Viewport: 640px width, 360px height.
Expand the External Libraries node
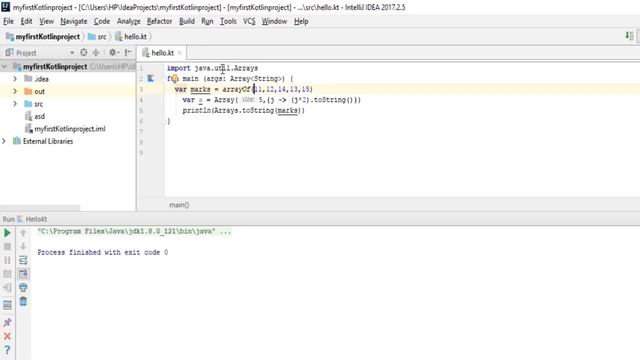(x=4, y=141)
